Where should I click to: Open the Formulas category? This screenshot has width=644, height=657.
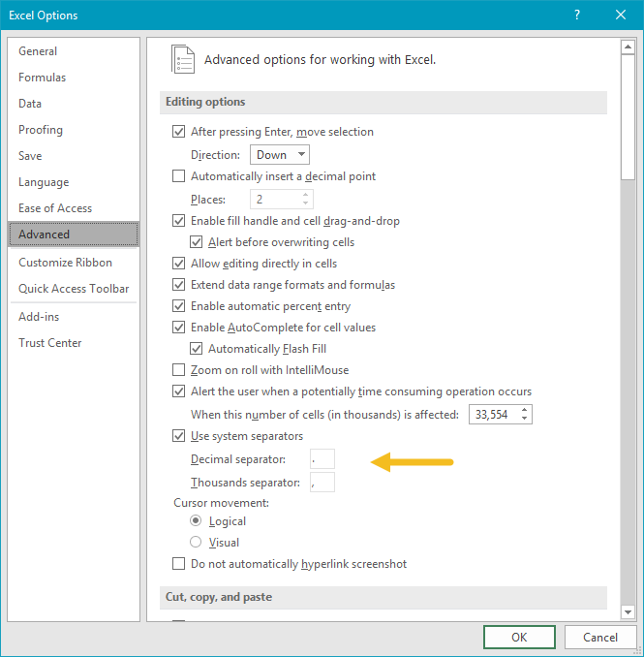pos(74,78)
